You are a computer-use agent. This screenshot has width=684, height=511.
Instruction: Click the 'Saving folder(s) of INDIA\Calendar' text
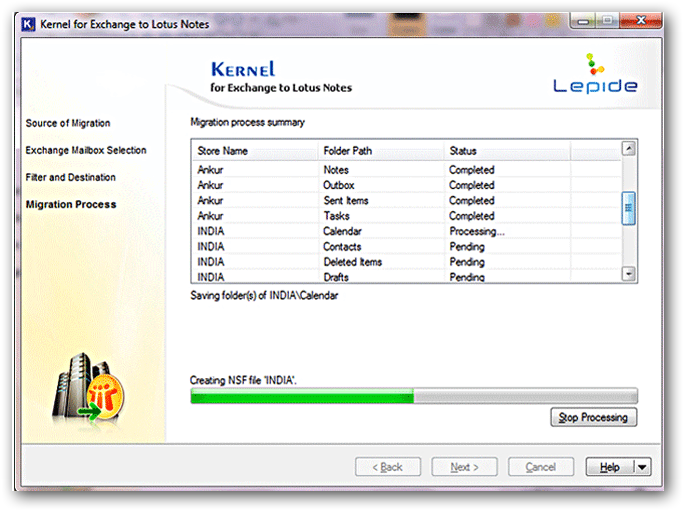[264, 295]
